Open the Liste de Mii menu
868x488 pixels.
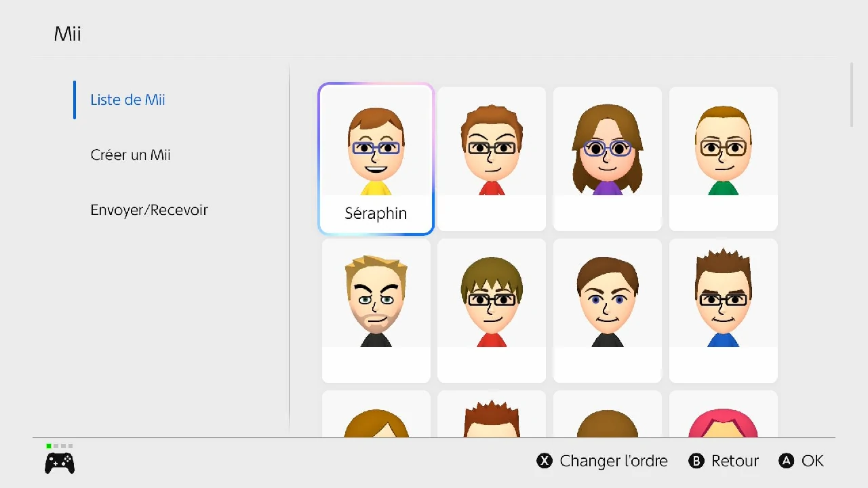pyautogui.click(x=127, y=100)
